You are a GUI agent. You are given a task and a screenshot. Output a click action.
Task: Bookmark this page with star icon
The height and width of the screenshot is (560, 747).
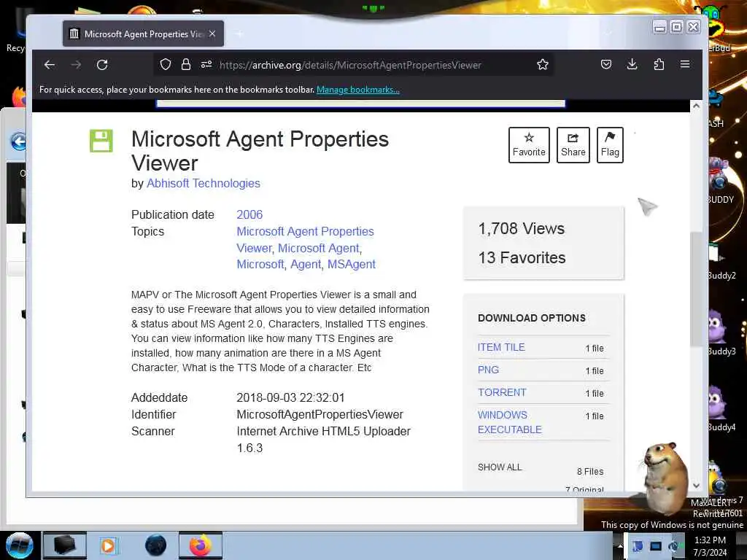coord(542,64)
